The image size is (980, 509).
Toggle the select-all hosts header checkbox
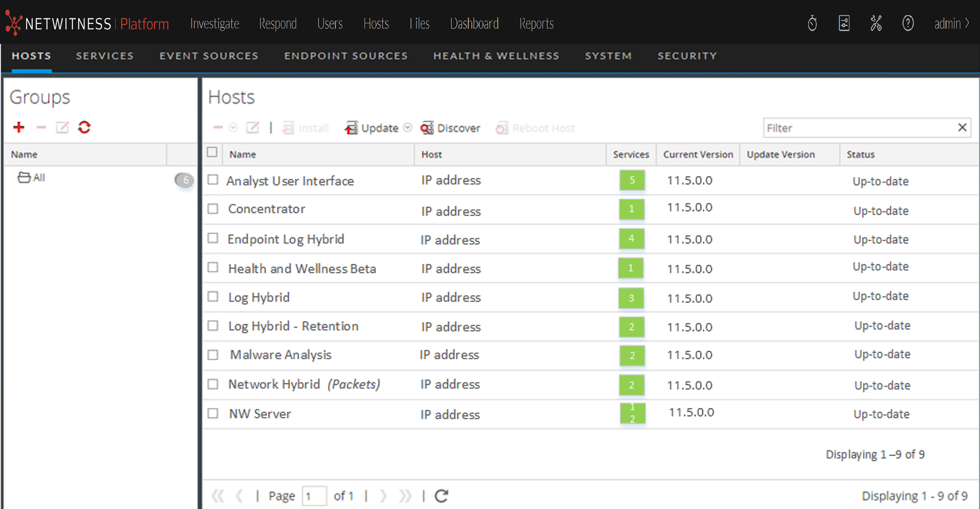212,153
